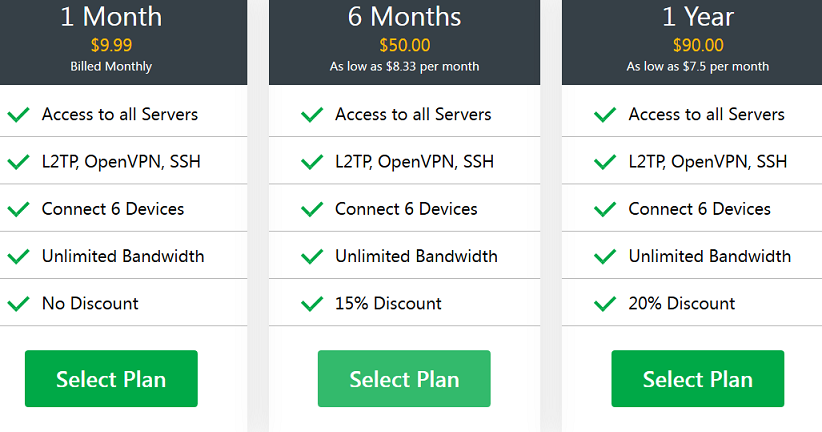
Task: Click checkmark next to 20% Discount
Action: [604, 304]
